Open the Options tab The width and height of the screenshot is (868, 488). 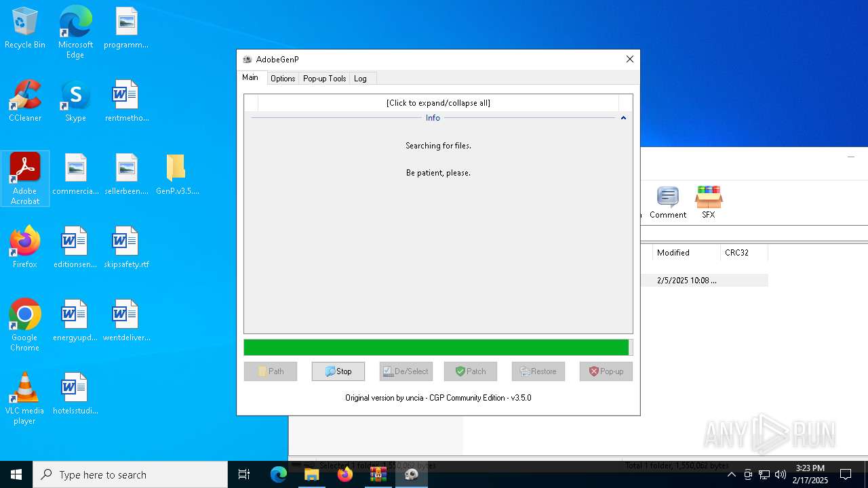(283, 79)
